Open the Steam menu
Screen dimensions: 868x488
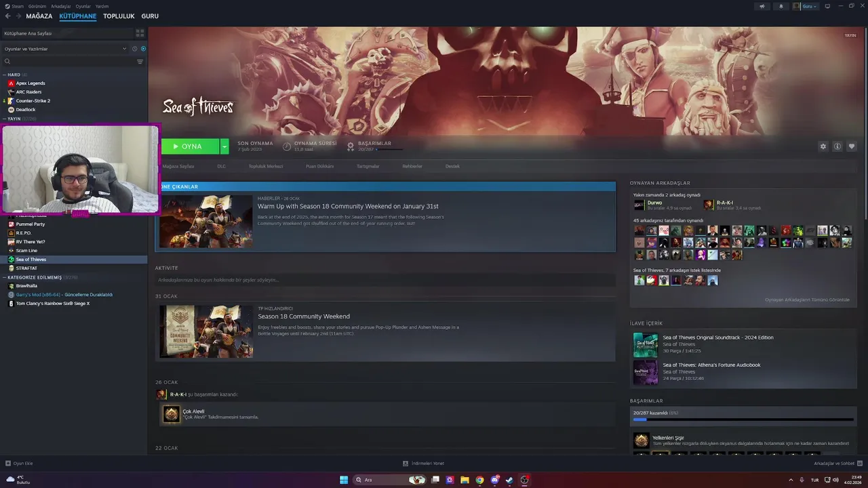click(x=14, y=6)
